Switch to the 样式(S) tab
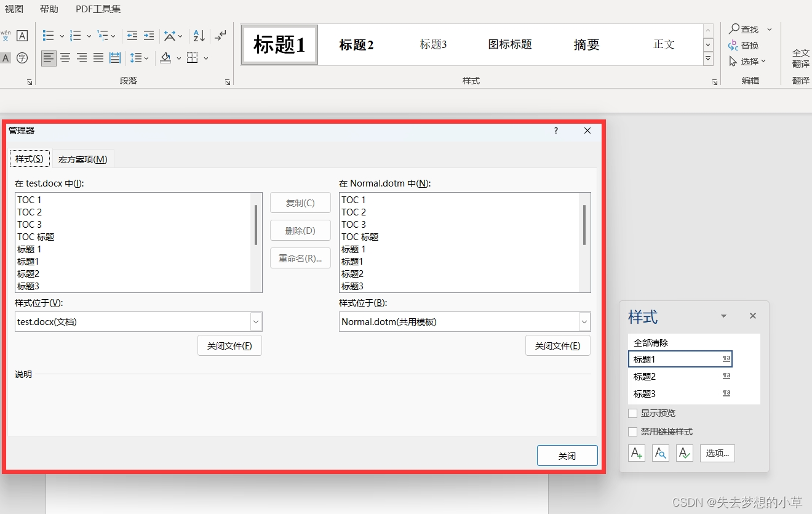 (30, 159)
